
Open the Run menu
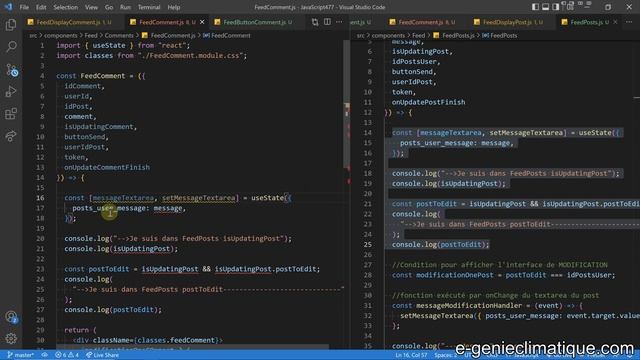pos(125,7)
